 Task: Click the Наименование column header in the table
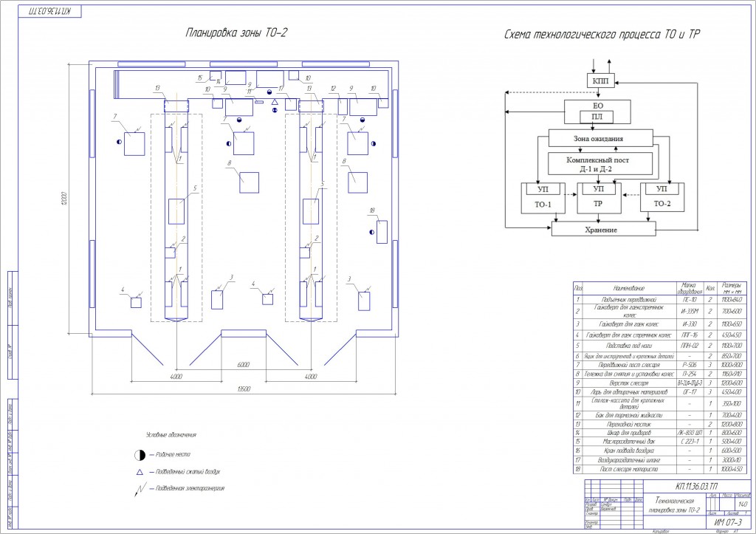(x=629, y=289)
